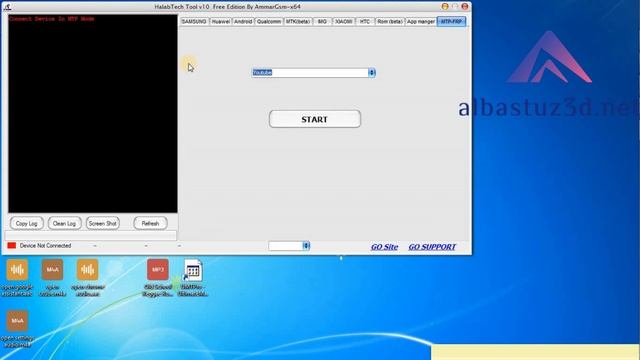Click the Youtube combo box text field
Viewport: 640px width, 360px height.
tap(310, 73)
